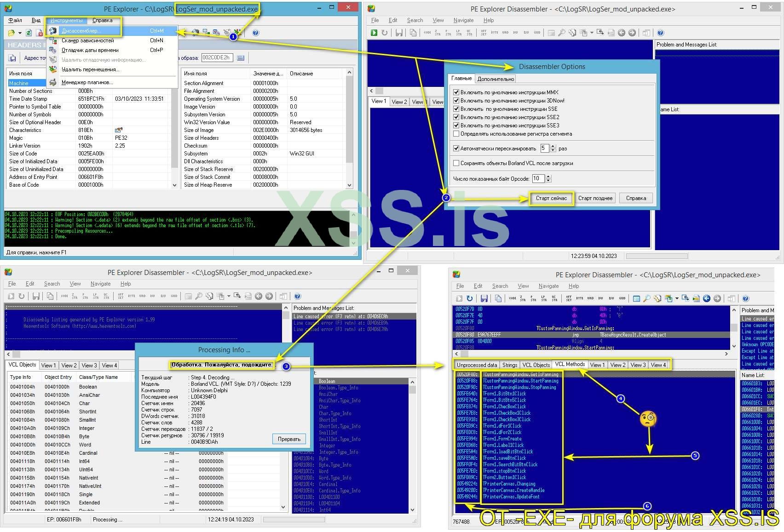Click magnifier search icon in VCL Methods window toolbar
The height and width of the screenshot is (532, 784).
646,298
